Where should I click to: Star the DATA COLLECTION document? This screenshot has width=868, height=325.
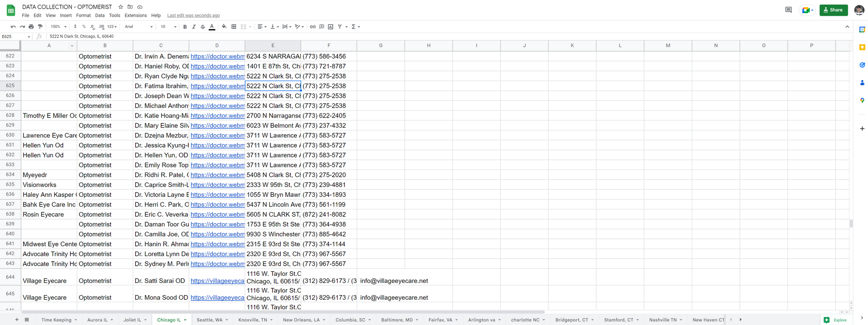[121, 7]
